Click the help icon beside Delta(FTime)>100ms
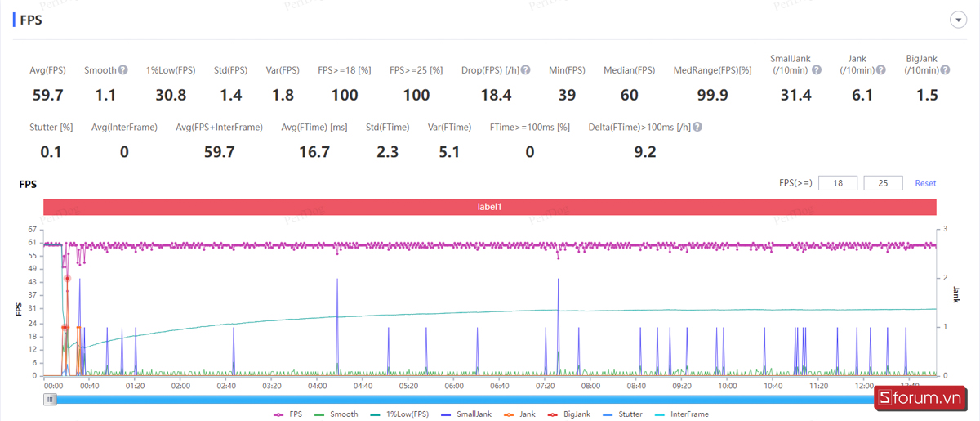980x421 pixels. tap(697, 128)
